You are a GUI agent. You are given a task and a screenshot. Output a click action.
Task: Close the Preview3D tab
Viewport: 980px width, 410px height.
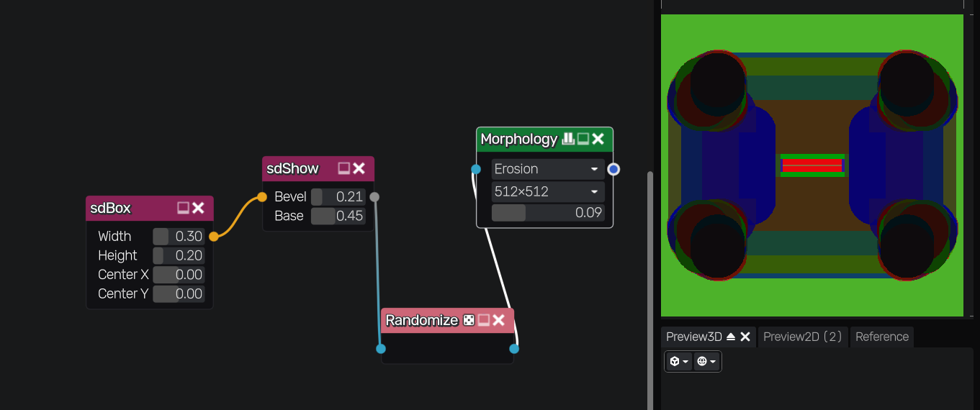coord(745,337)
